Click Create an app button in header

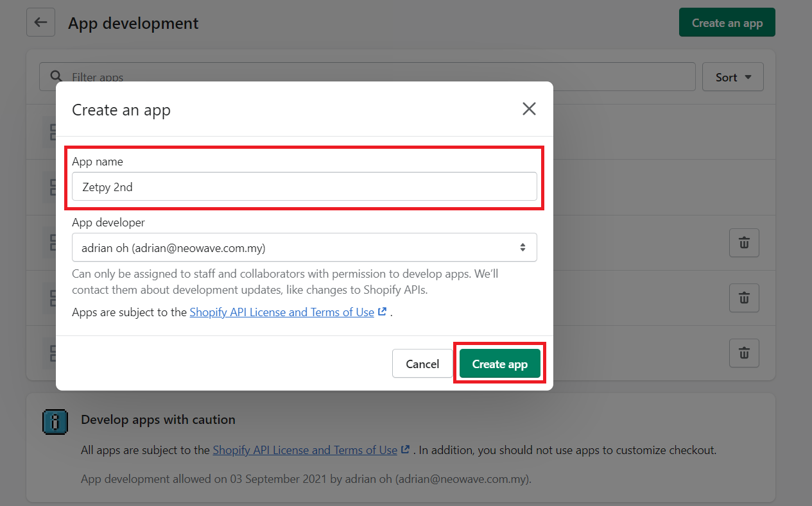[x=727, y=22]
